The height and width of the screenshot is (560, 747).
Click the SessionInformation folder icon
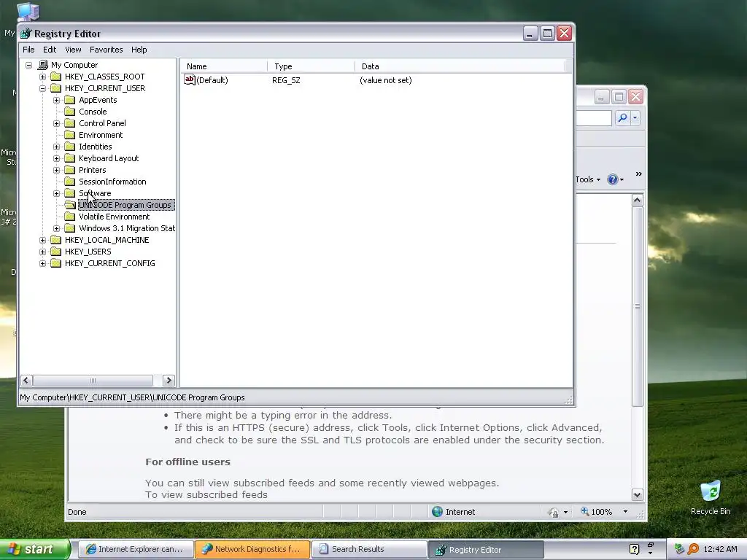tap(70, 182)
